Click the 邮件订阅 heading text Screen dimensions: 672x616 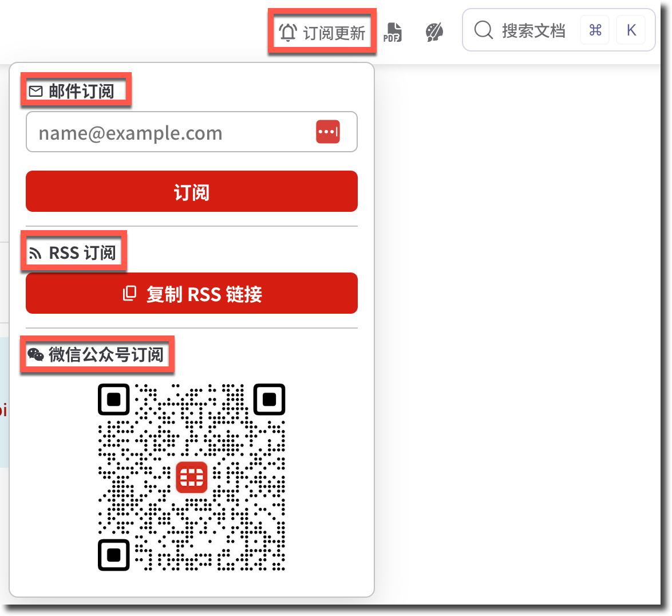click(81, 91)
